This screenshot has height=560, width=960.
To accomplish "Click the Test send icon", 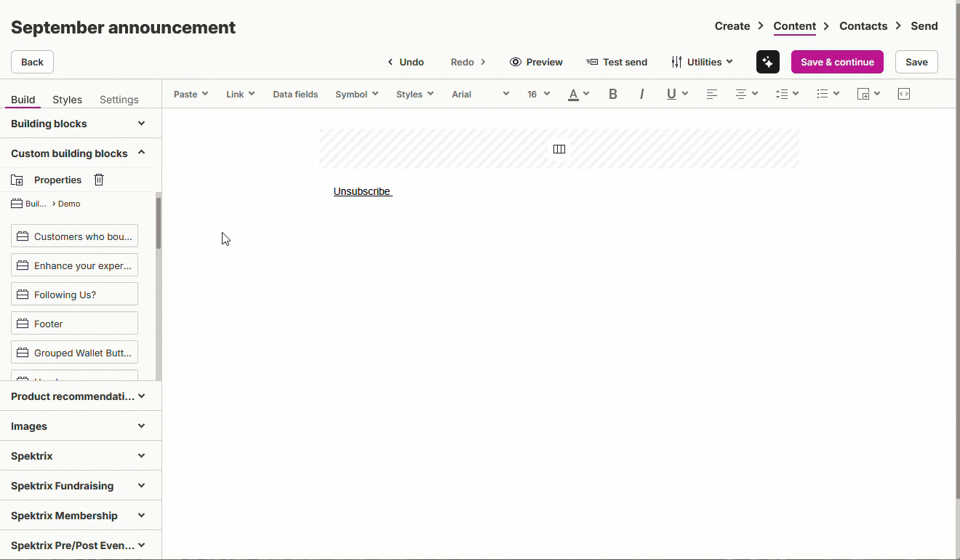I will click(592, 62).
